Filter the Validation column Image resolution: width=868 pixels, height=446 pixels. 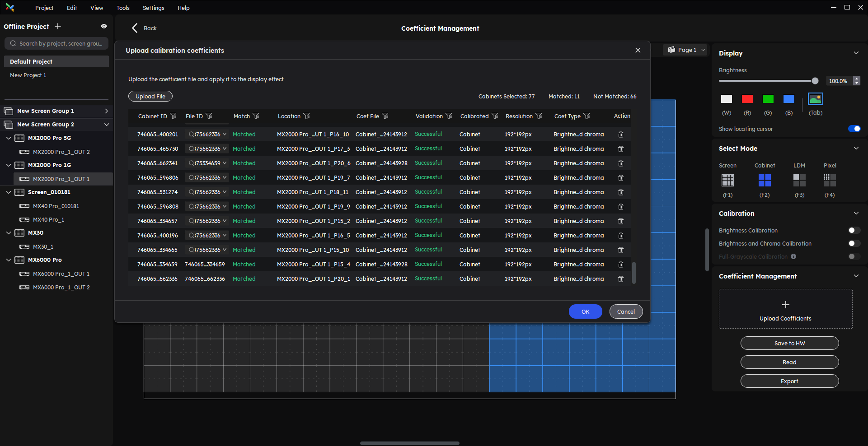(449, 116)
